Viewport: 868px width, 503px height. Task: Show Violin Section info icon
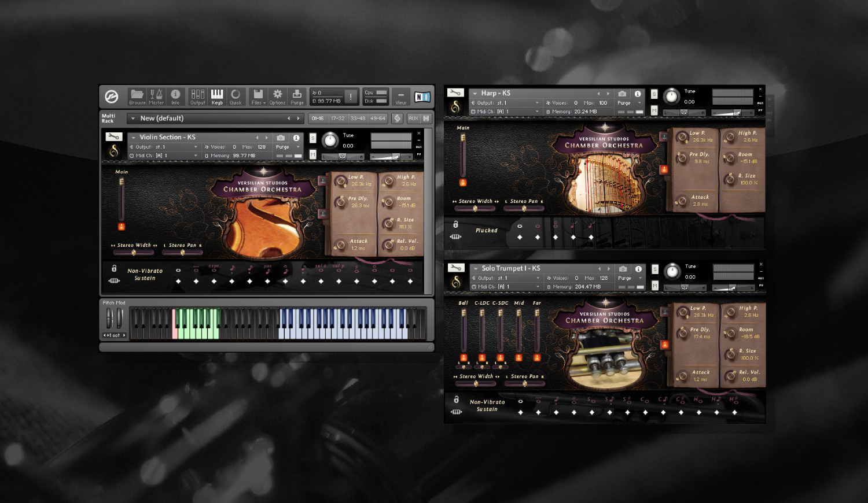(296, 138)
